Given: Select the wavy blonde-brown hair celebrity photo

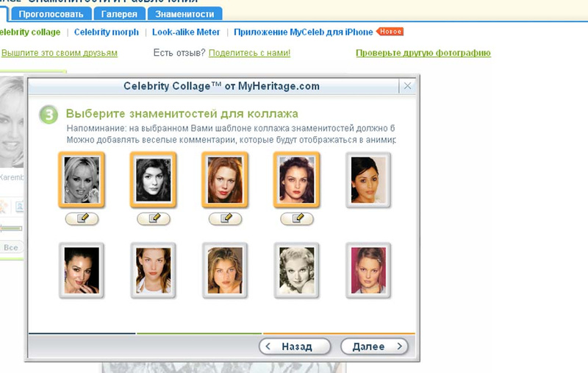Looking at the screenshot, I should 225,270.
